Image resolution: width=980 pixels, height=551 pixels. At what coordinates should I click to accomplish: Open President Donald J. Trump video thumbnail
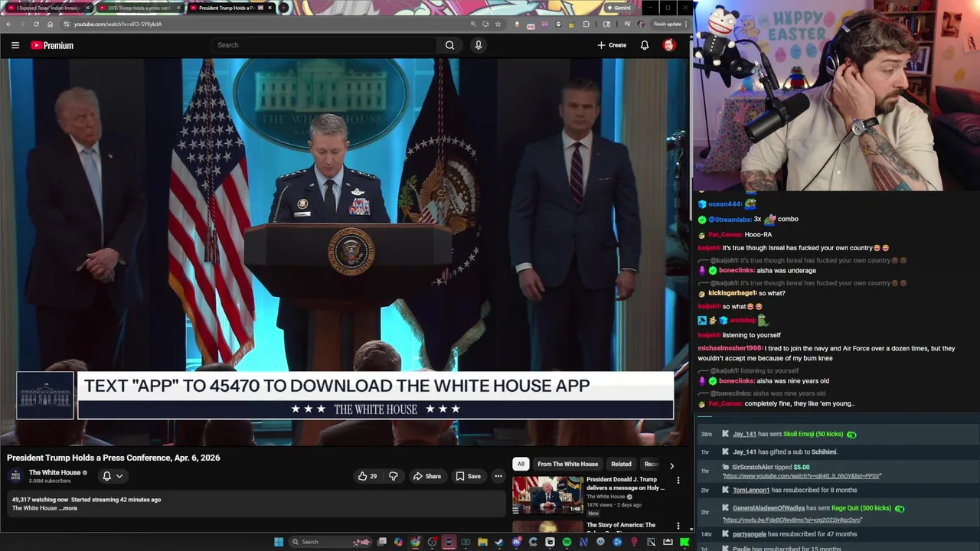click(547, 495)
